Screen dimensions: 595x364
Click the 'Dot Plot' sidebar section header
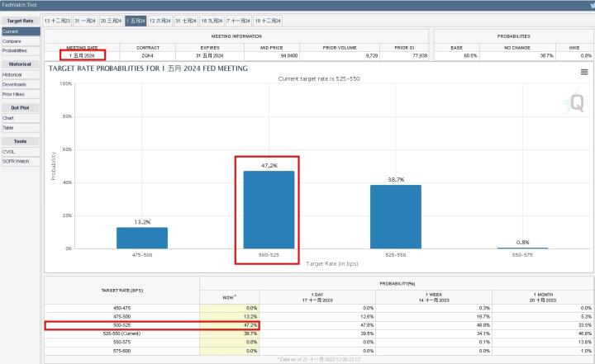21,108
